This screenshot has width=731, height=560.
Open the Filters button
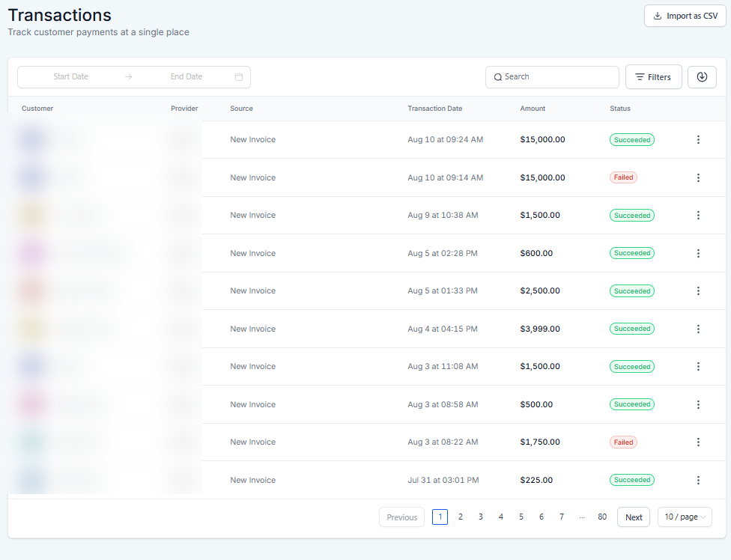[x=653, y=77]
